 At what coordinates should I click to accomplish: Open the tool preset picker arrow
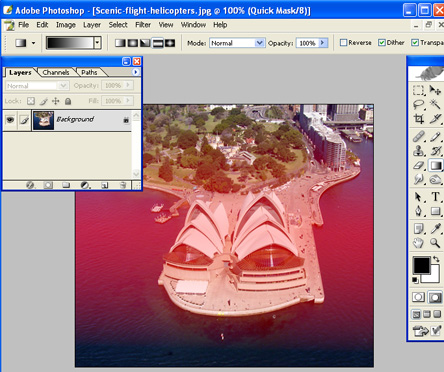(33, 43)
